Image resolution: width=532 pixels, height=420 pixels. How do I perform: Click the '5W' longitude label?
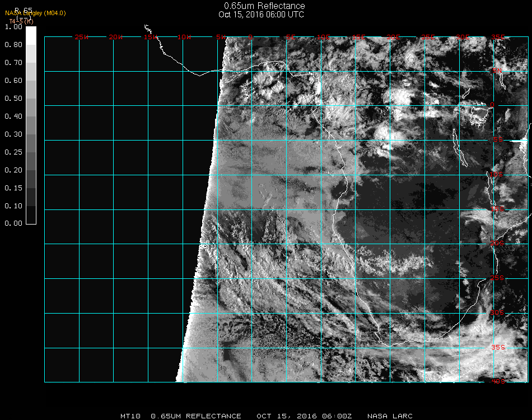(x=221, y=37)
